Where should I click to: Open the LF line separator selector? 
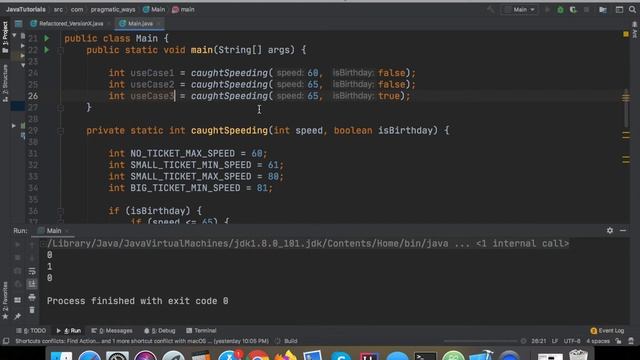[x=555, y=341]
